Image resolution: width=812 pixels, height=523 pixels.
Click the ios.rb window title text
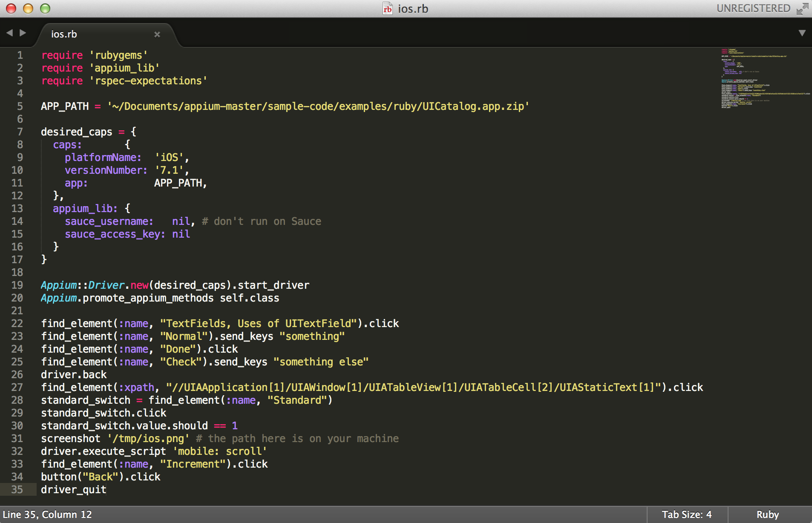point(413,9)
